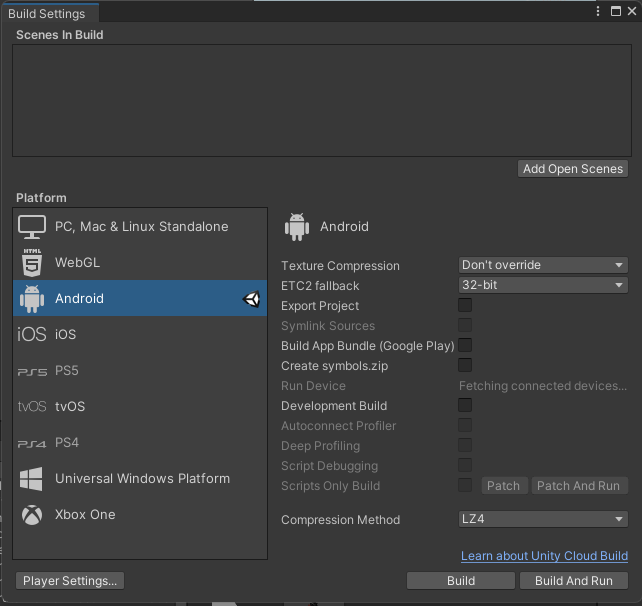This screenshot has width=642, height=606.
Task: Open the three-dot window options menu
Action: [598, 11]
